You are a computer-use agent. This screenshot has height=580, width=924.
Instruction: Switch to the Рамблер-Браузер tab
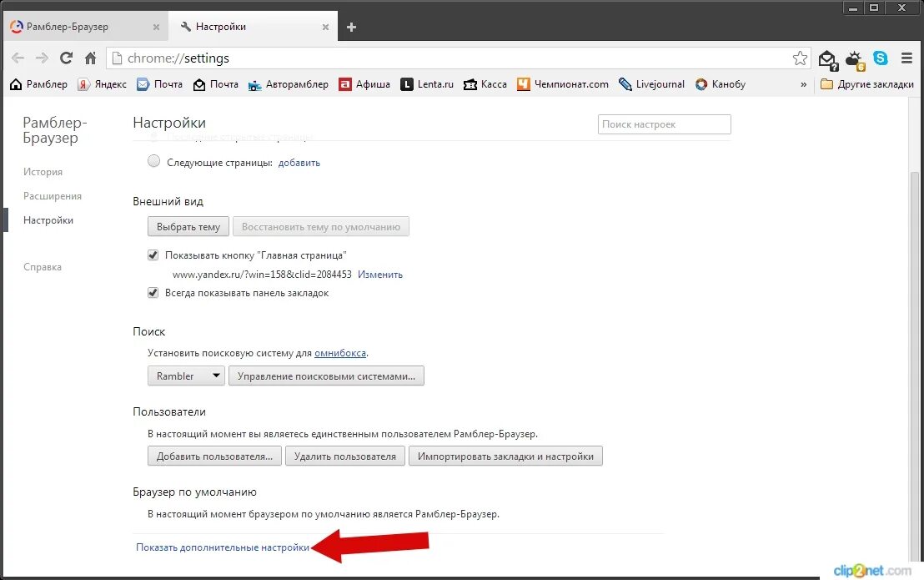pyautogui.click(x=86, y=27)
